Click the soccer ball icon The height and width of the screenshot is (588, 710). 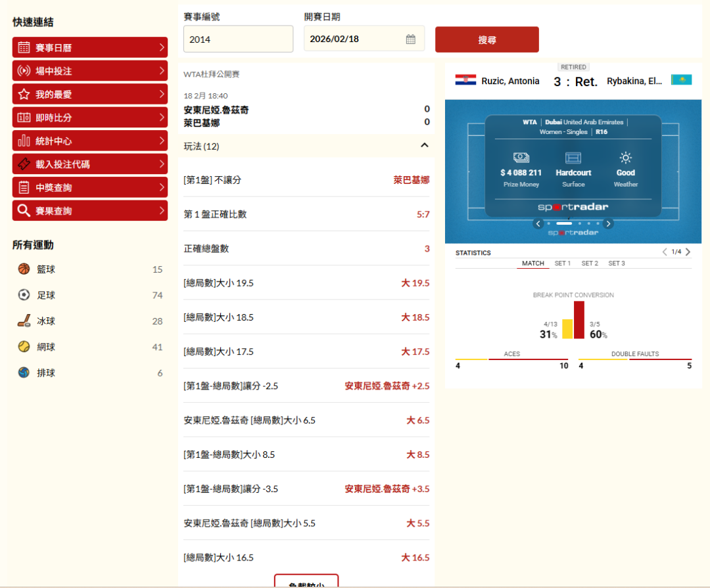24,295
